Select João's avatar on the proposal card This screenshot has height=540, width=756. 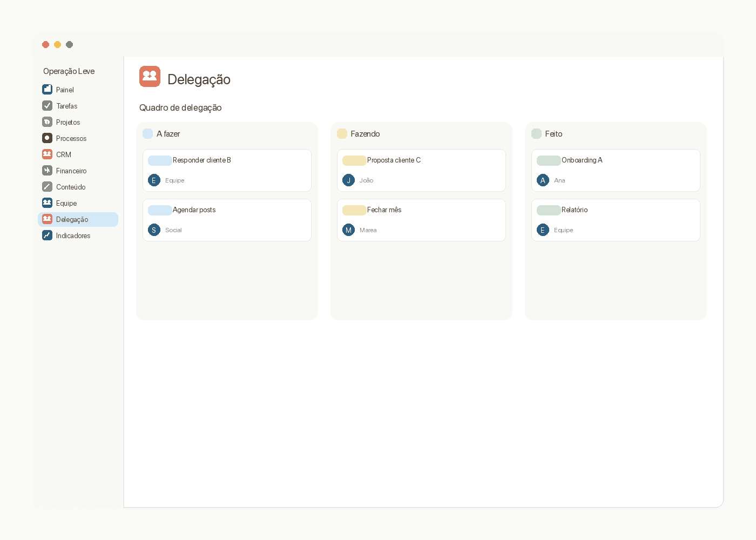[349, 180]
